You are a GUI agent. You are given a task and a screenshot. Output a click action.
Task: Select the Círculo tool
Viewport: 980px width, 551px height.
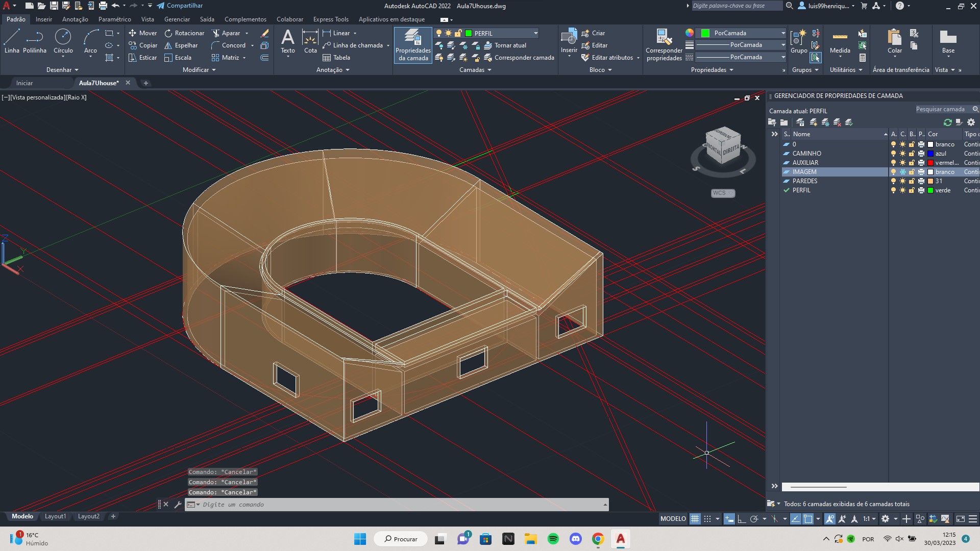63,41
